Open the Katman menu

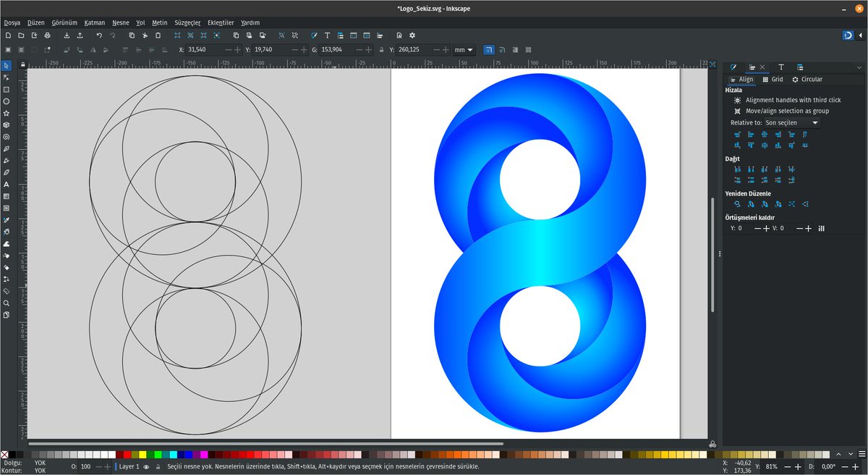[95, 22]
